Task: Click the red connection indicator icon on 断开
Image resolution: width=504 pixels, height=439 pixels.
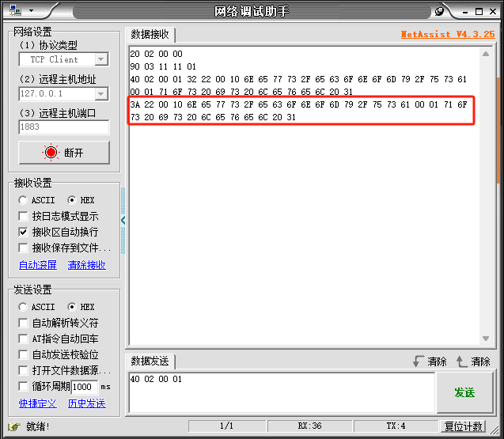Action: 51,153
